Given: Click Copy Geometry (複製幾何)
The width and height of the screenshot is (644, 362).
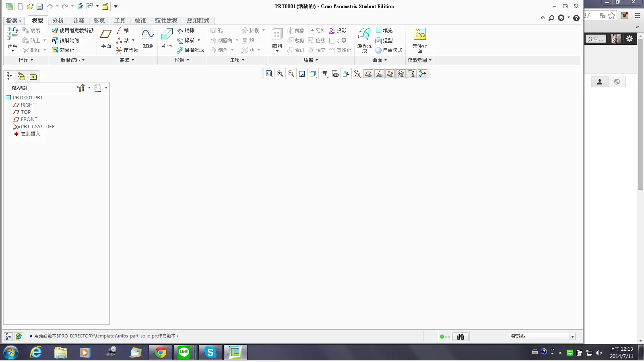Looking at the screenshot, I should point(65,41).
